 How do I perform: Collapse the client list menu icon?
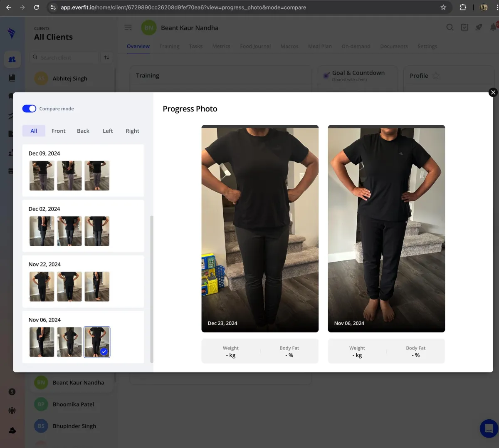pos(128,27)
